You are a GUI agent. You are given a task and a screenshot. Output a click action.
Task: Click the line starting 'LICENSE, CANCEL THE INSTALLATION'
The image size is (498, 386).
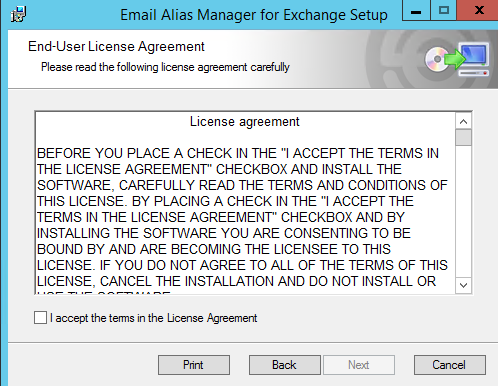click(x=236, y=282)
